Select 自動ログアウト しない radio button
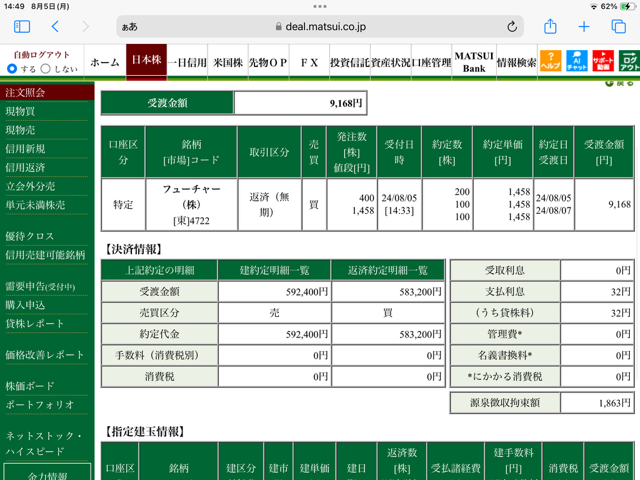This screenshot has width=640, height=480. point(46,69)
